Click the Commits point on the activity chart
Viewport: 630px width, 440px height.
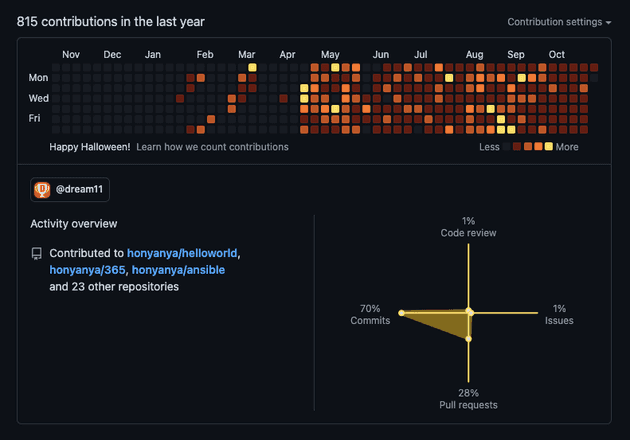[401, 313]
